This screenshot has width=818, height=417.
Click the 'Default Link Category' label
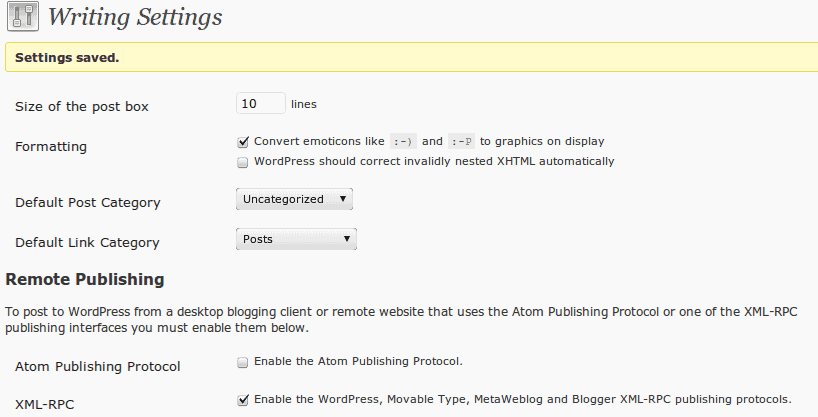[87, 243]
